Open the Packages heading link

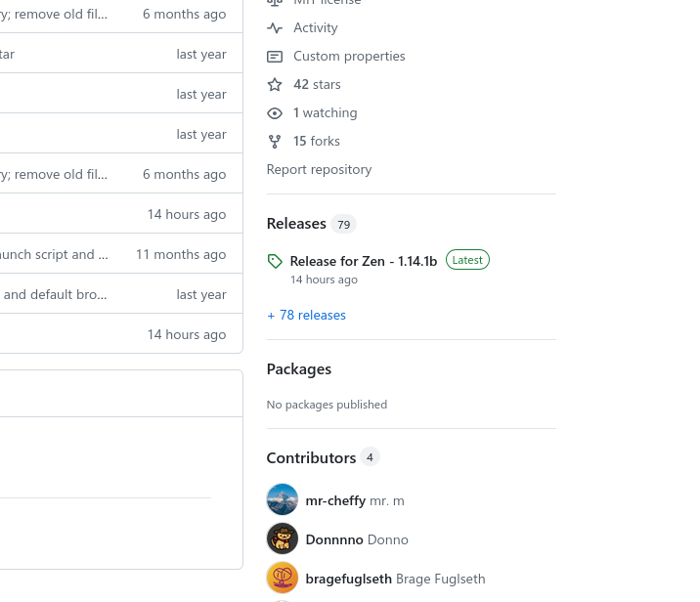299,369
